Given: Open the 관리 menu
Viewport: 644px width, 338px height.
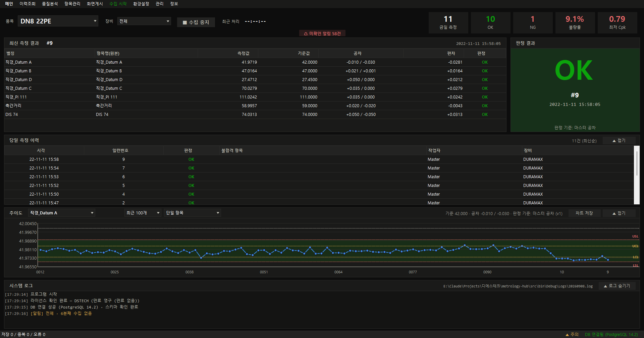Looking at the screenshot, I should click(160, 4).
